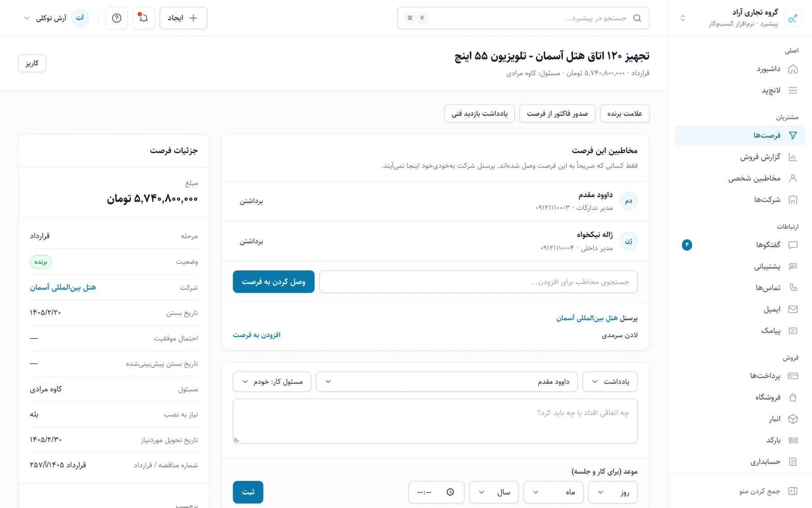The width and height of the screenshot is (812, 508).
Task: Click افزودن به فرصت for لادن سرمدی
Action: pos(257,335)
